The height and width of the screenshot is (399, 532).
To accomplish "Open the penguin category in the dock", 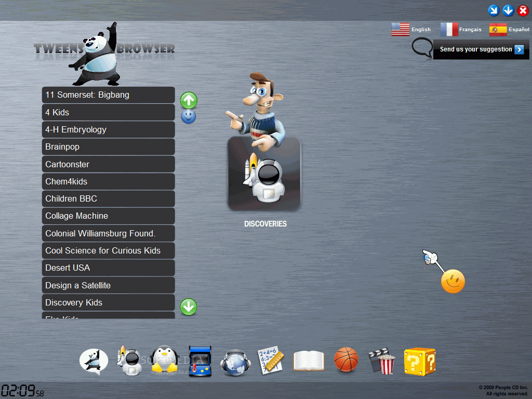I will coord(164,361).
